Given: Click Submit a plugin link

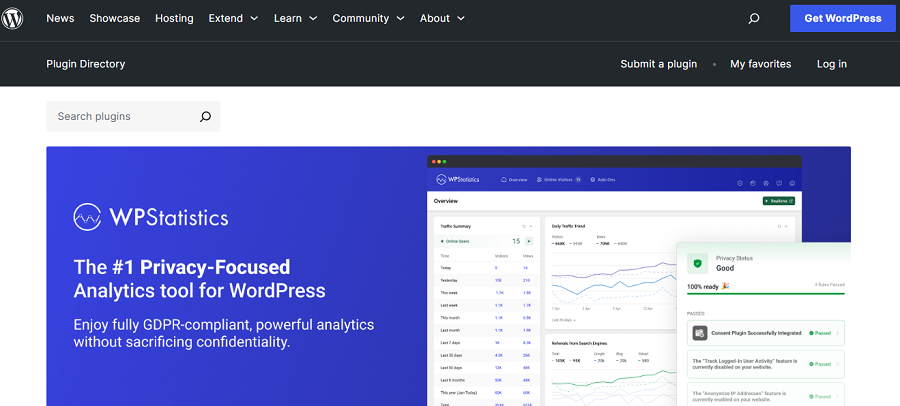Looking at the screenshot, I should [x=658, y=64].
